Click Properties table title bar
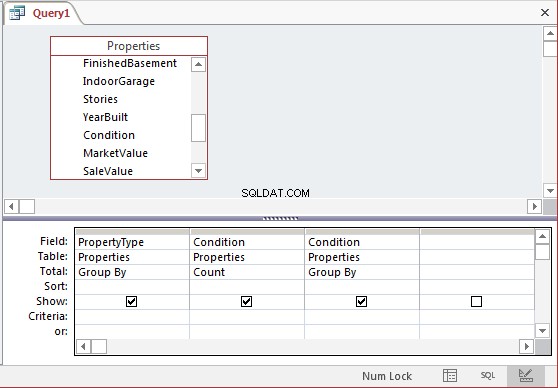 (129, 46)
